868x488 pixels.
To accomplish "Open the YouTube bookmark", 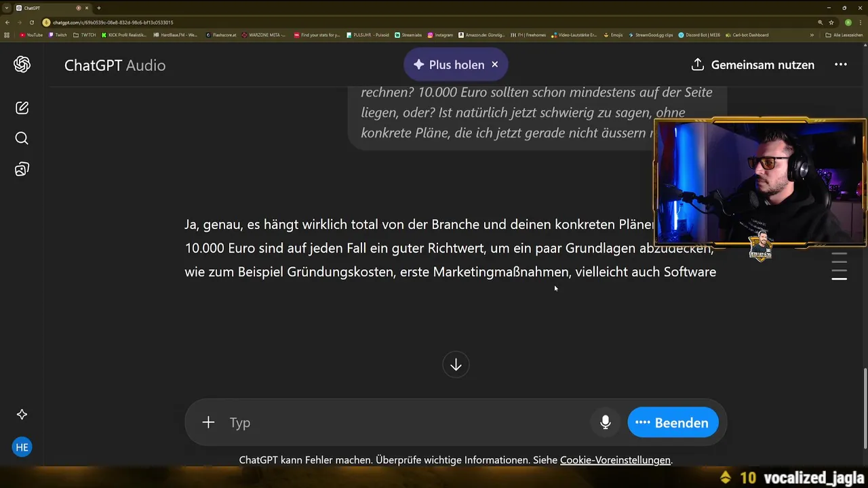I will point(31,35).
